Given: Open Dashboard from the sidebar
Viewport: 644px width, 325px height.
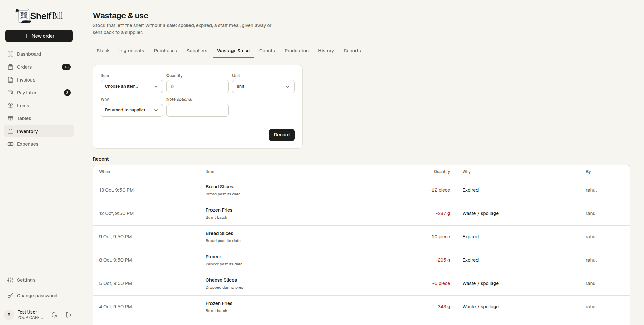Looking at the screenshot, I should [39, 54].
